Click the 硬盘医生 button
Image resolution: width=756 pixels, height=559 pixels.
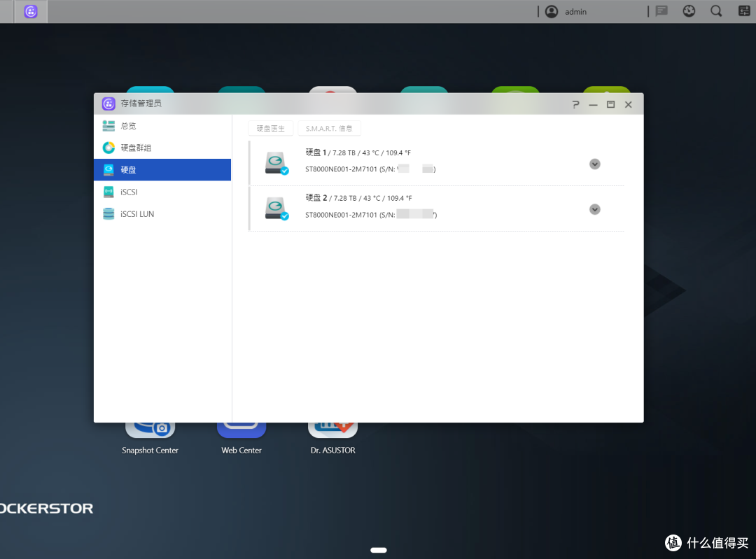pyautogui.click(x=270, y=129)
